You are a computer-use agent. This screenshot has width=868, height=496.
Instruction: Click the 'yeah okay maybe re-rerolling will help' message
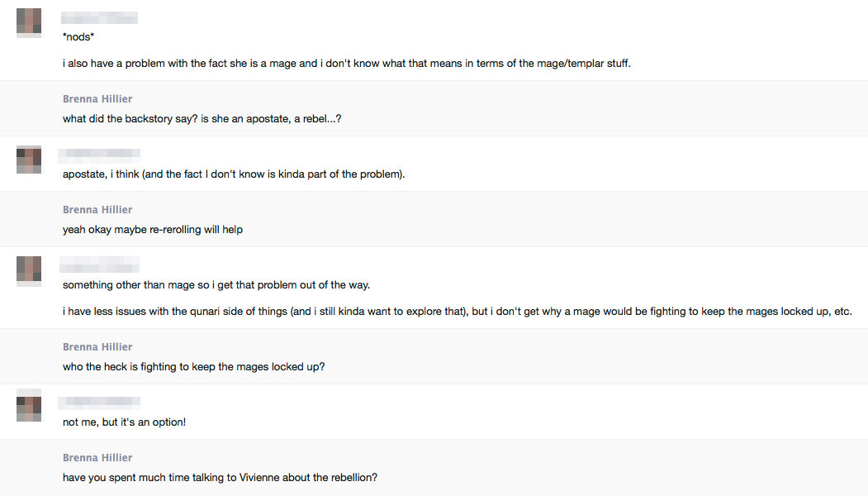(x=153, y=230)
